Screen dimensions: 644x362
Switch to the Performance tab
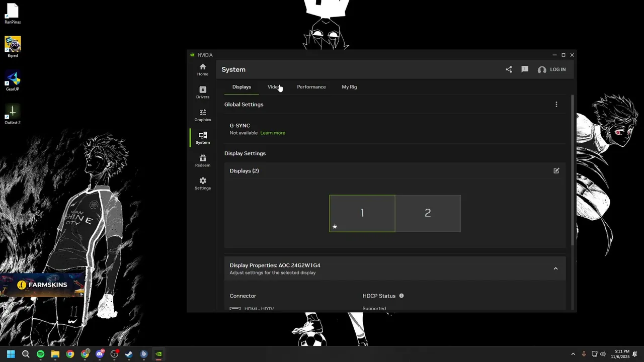[311, 87]
